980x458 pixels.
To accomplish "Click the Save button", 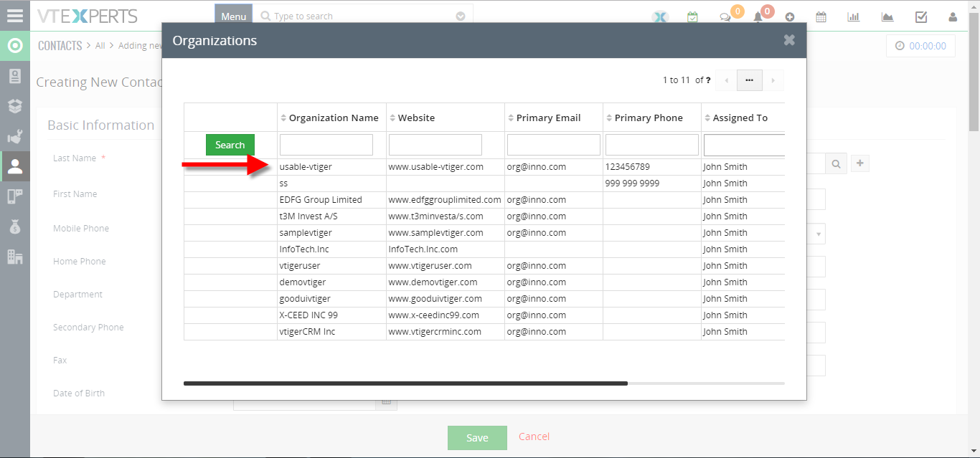I will point(477,438).
